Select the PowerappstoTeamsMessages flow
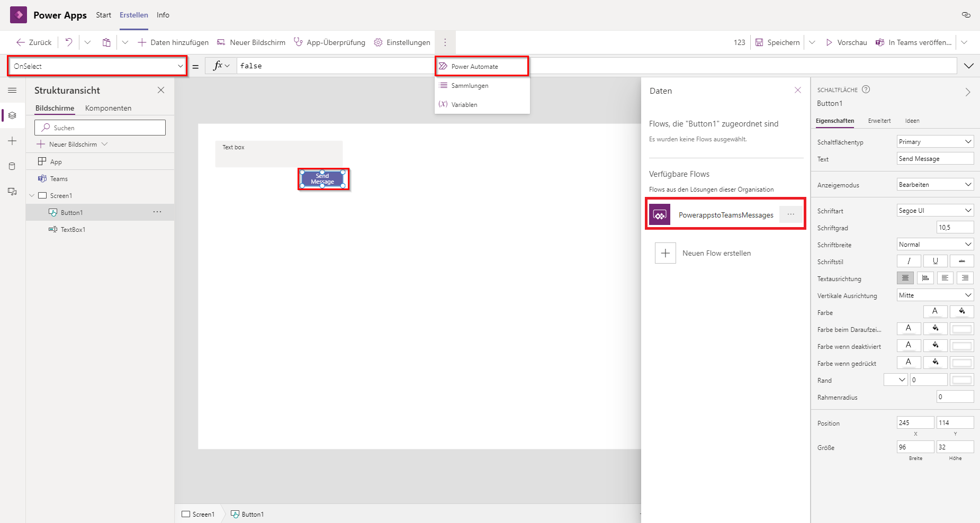This screenshot has height=523, width=980. (x=725, y=214)
